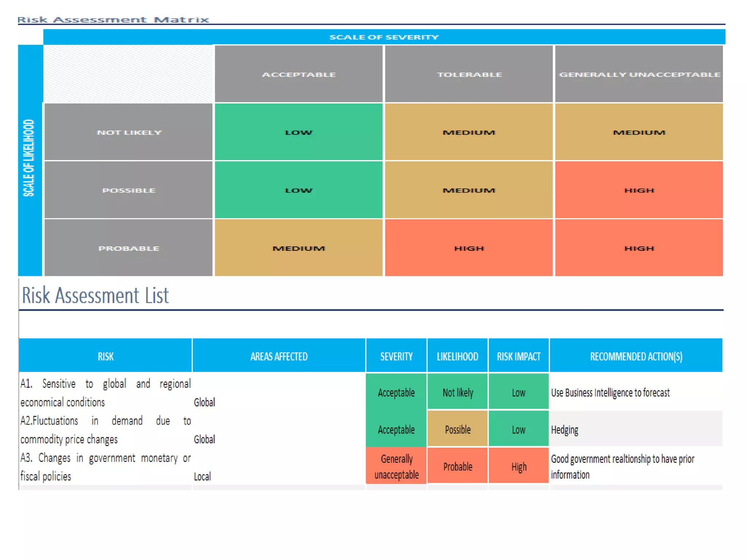The height and width of the screenshot is (560, 747).
Task: Pick the tan MEDIUM cell in Probable row
Action: point(298,248)
